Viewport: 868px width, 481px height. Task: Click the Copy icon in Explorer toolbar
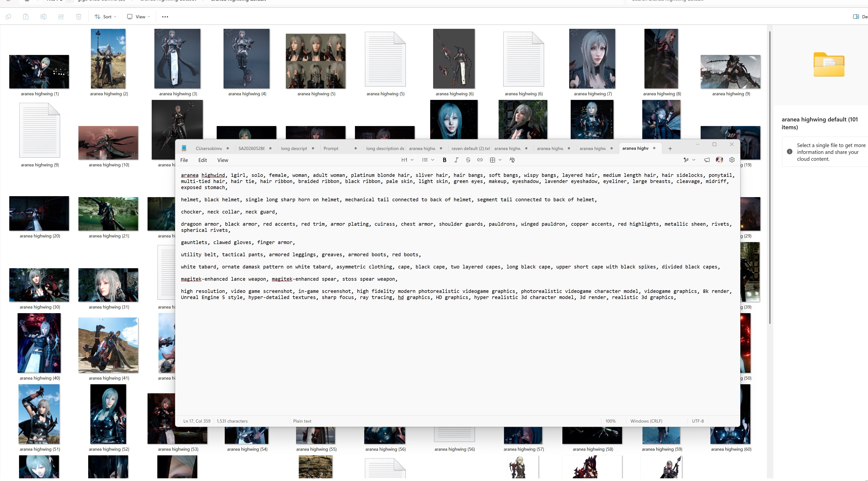click(x=8, y=17)
